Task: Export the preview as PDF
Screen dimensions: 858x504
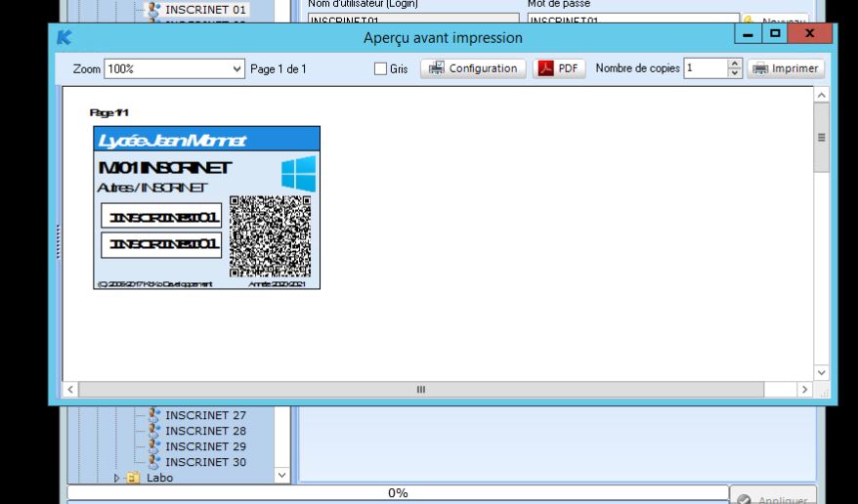Action: [x=559, y=68]
